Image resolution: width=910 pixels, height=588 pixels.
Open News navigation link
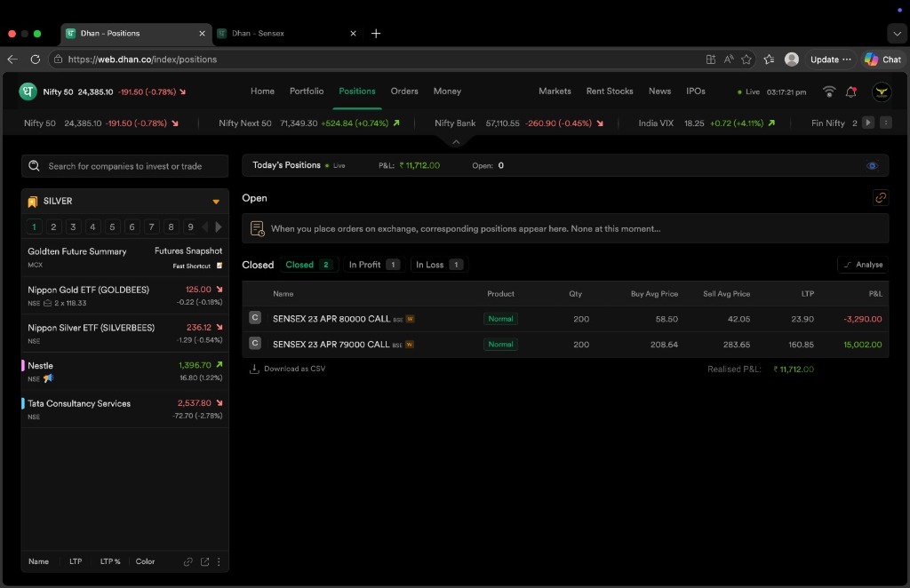(x=660, y=91)
